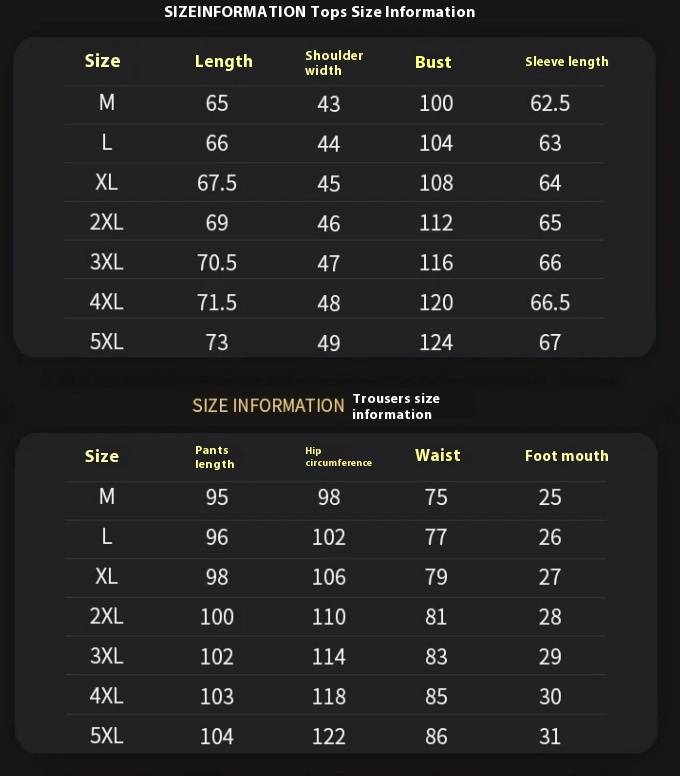The width and height of the screenshot is (680, 776).
Task: Click the Waist column header
Action: pyautogui.click(x=437, y=455)
